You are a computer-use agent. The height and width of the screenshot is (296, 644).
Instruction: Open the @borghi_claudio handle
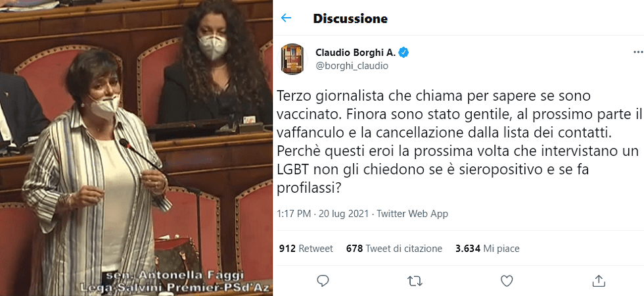coord(352,66)
